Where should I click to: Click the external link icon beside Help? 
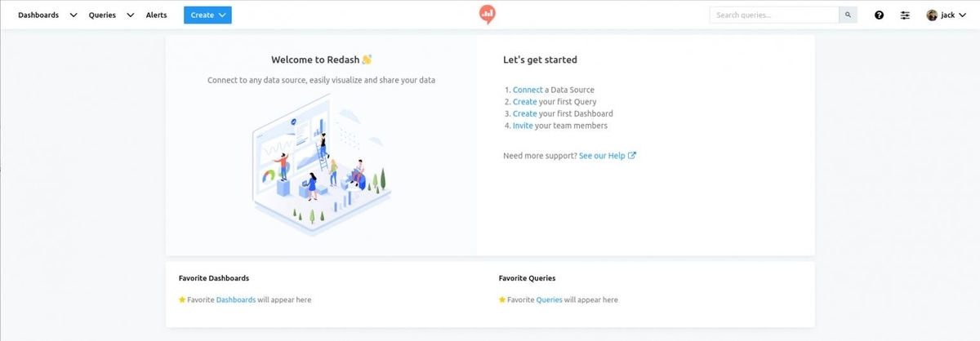coord(631,155)
